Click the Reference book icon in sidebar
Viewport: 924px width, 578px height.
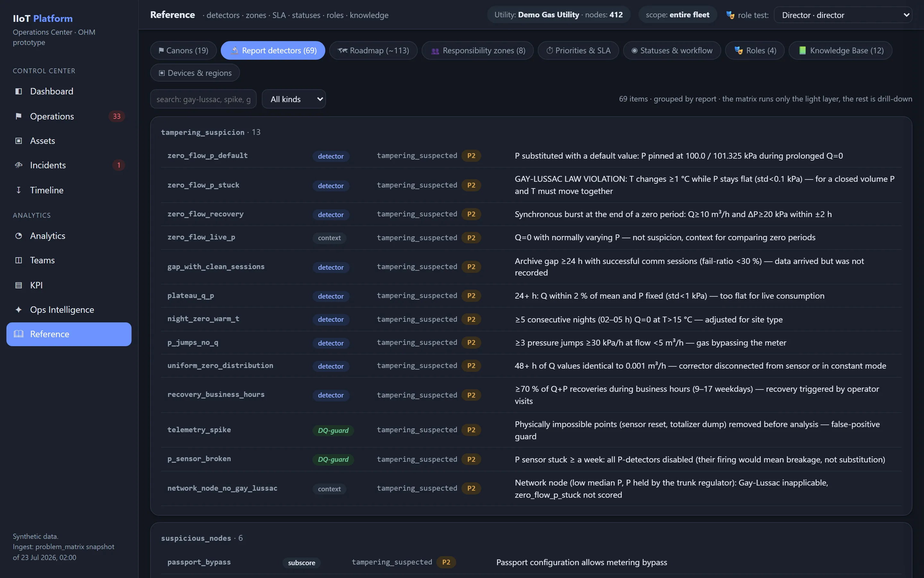pyautogui.click(x=18, y=334)
